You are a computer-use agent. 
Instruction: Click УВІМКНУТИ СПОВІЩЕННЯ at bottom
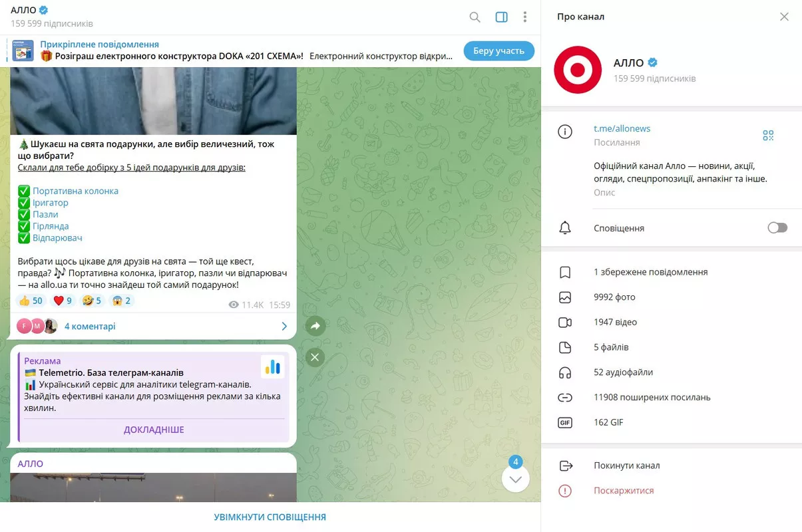(270, 517)
